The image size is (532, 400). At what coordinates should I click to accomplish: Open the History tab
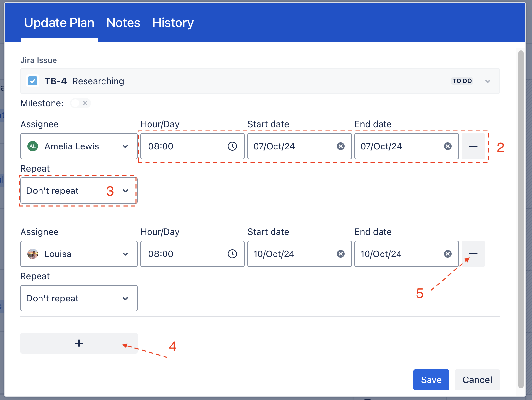[x=173, y=23]
